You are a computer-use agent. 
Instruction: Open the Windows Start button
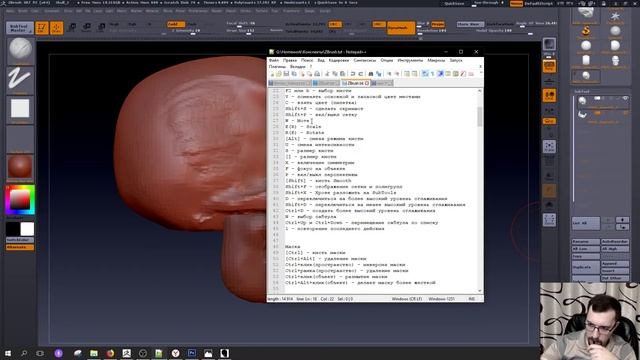pos(8,353)
